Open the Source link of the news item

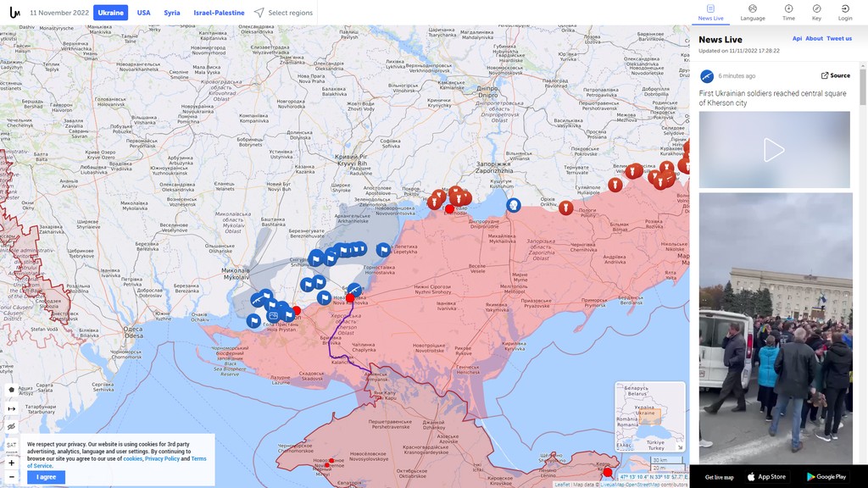(835, 75)
